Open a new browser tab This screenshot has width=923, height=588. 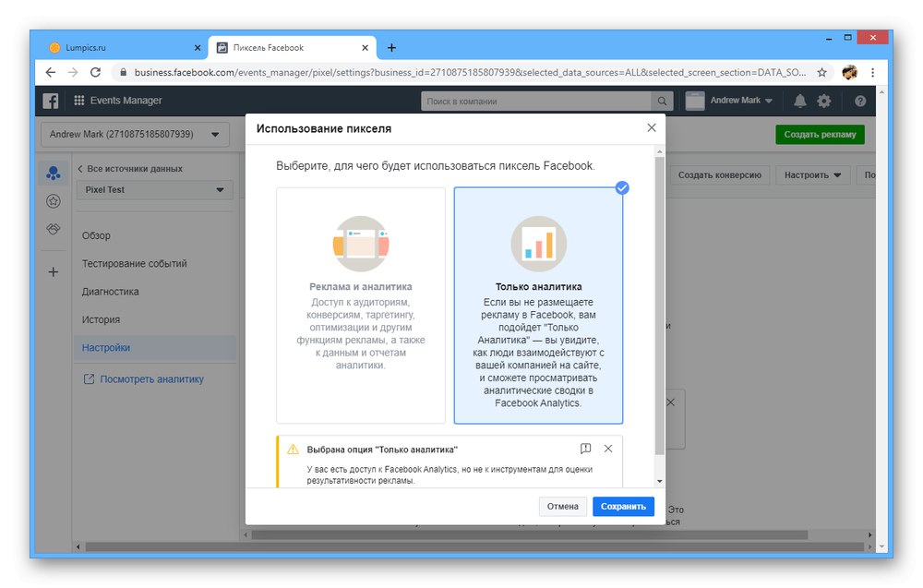(391, 48)
